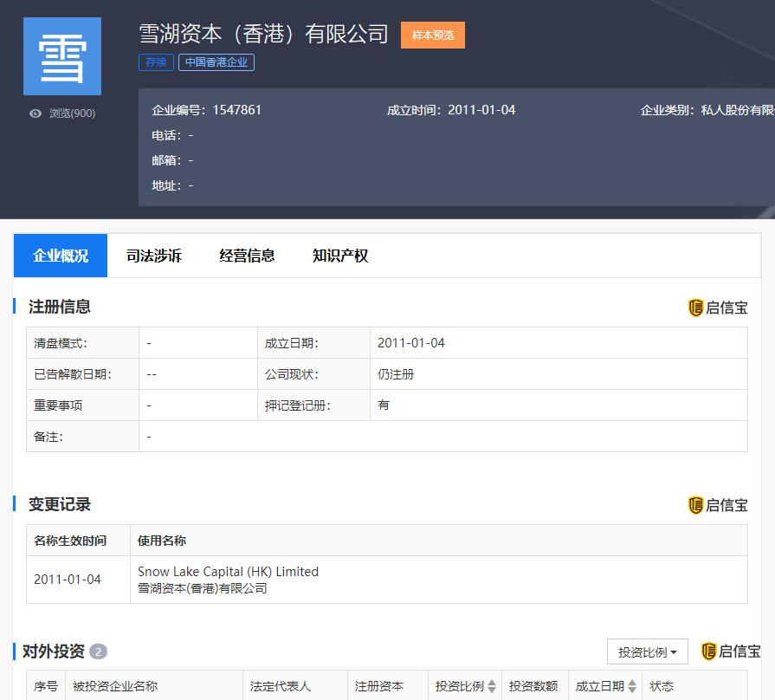Click 启信宝 logo in 变更记录 section
Screen dimensions: 775x700
pos(718,505)
